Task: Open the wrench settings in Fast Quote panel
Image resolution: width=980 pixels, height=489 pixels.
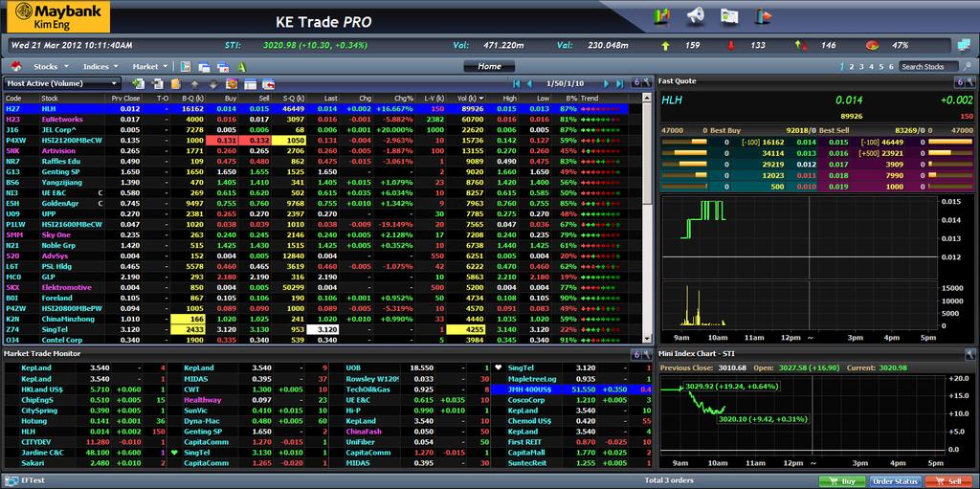Action: (970, 81)
